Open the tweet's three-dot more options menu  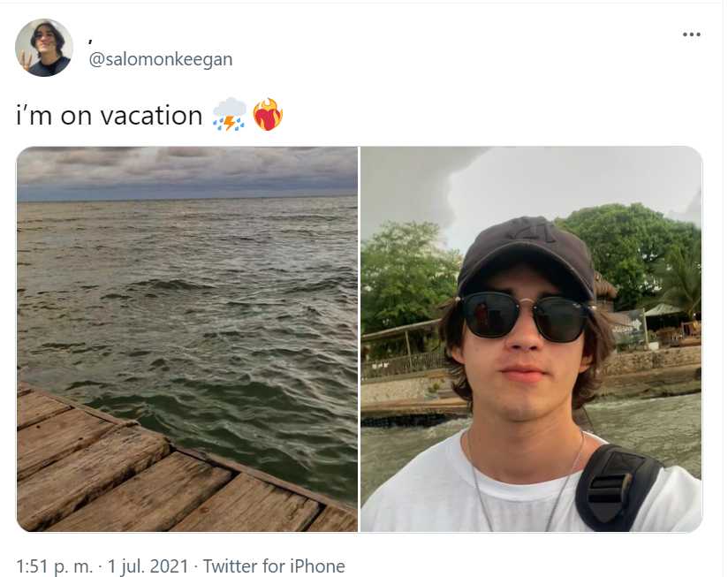692,34
